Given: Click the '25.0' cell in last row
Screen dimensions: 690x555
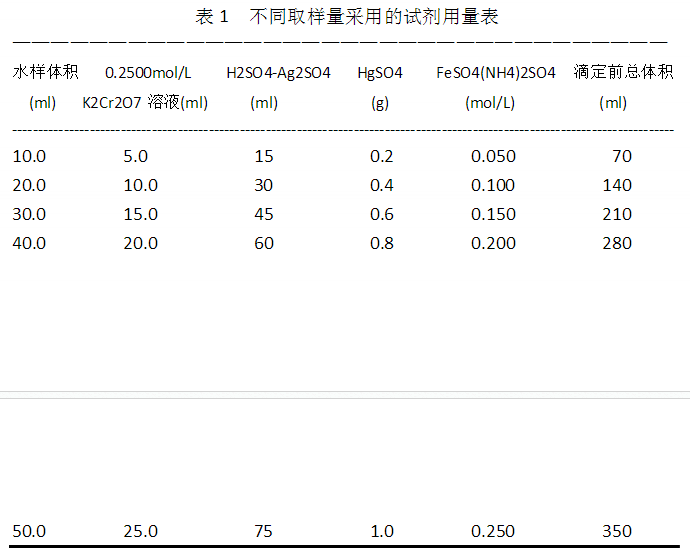Looking at the screenshot, I should pyautogui.click(x=140, y=531).
